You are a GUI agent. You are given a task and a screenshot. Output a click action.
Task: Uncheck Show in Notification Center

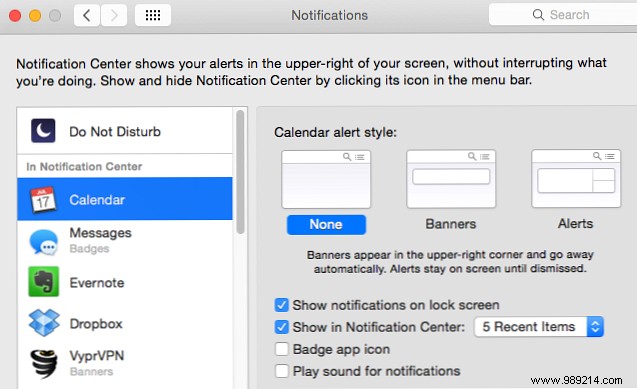coord(282,327)
